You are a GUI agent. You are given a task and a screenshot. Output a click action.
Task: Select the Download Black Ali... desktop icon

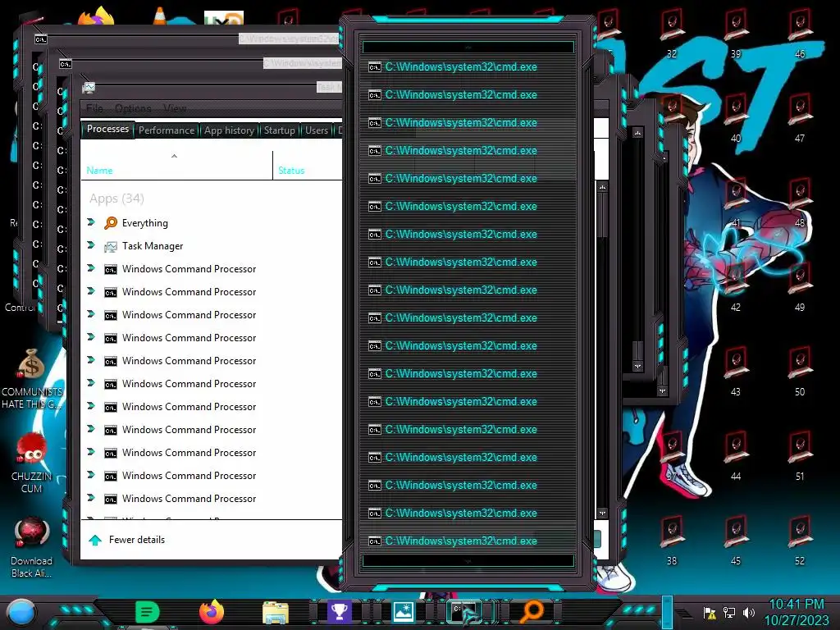[x=32, y=547]
